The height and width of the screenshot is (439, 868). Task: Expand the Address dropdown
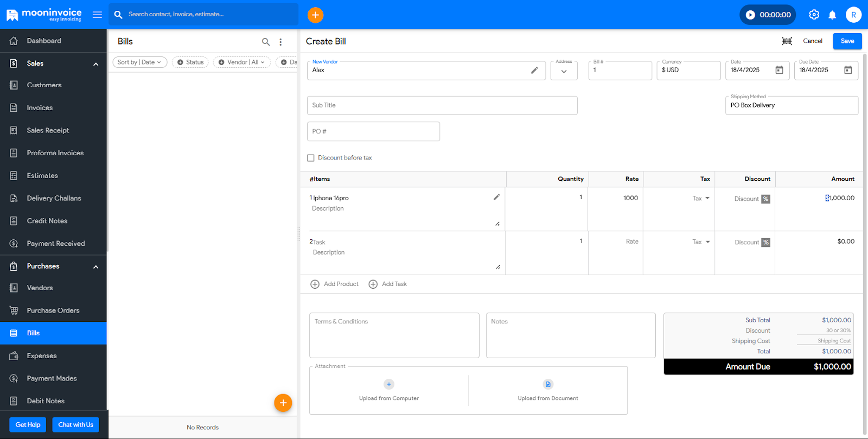click(564, 71)
